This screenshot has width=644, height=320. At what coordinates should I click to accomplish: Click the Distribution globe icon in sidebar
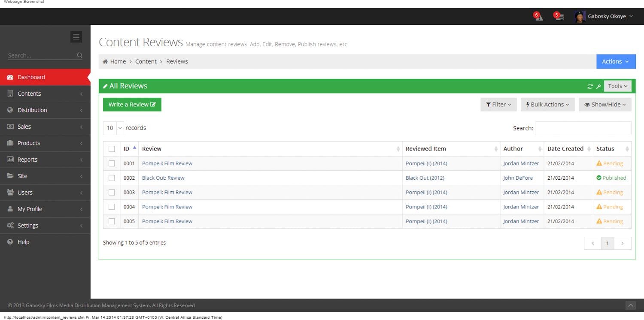click(x=10, y=110)
